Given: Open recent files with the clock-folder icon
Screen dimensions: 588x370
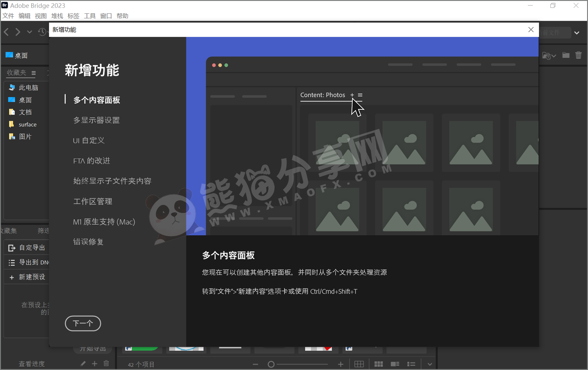Looking at the screenshot, I should click(546, 56).
